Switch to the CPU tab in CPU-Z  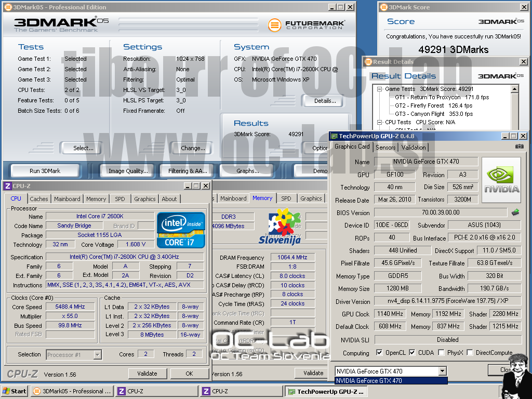pos(16,198)
